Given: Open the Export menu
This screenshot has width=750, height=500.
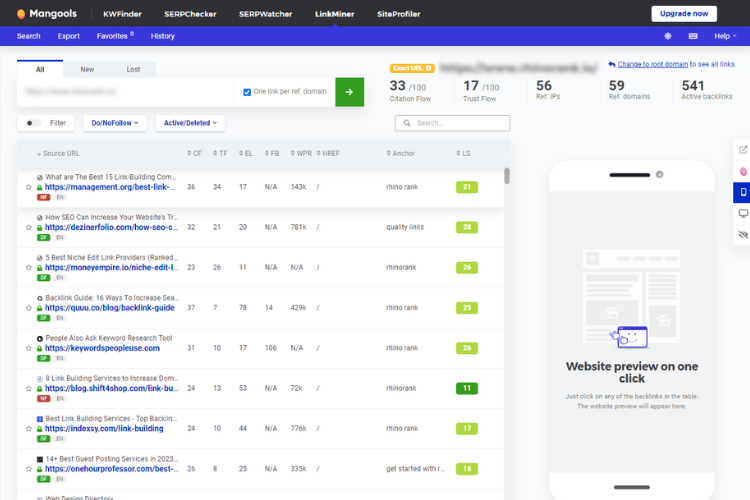Looking at the screenshot, I should click(x=69, y=36).
